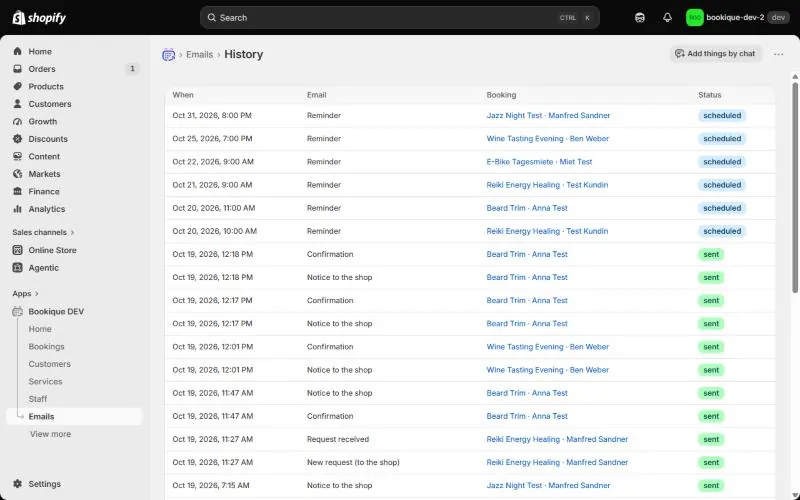Viewport: 800px width, 500px height.
Task: Click the Growth icon in sidebar
Action: [x=17, y=121]
